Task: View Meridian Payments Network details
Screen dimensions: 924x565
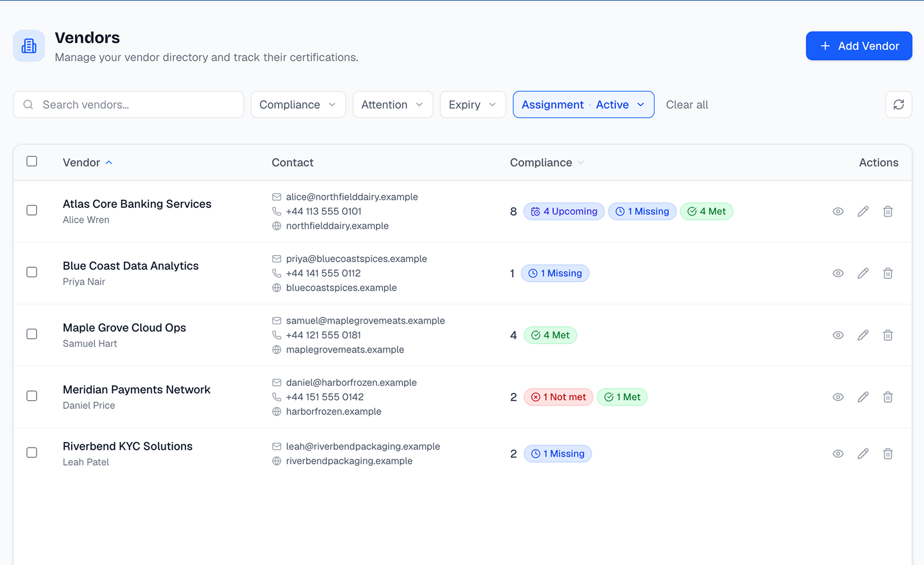Action: (838, 397)
